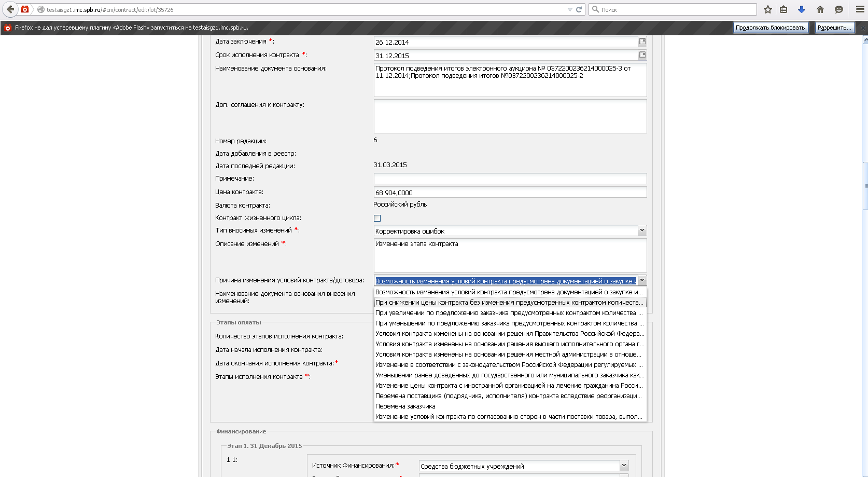Select option Возможность изменения условий контракта in list

[x=510, y=292]
